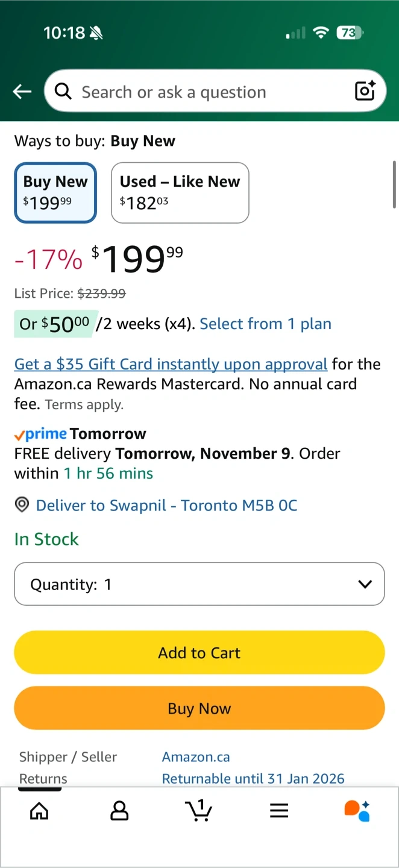This screenshot has width=399, height=868.
Task: Open the Quantity dropdown
Action: pyautogui.click(x=199, y=584)
